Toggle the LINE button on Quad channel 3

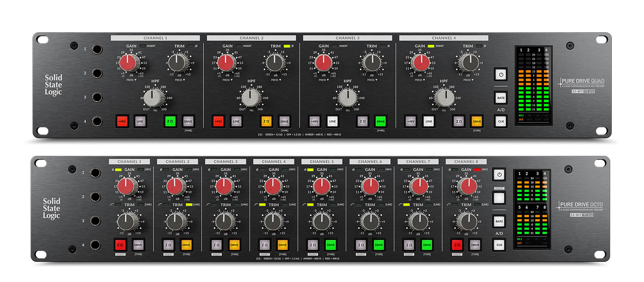pos(332,121)
